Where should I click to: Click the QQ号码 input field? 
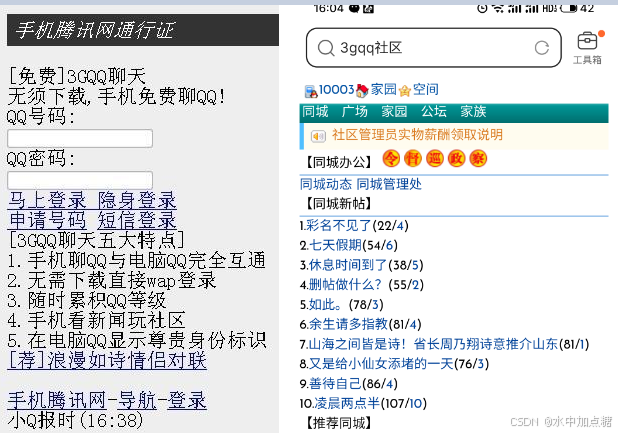pyautogui.click(x=80, y=138)
